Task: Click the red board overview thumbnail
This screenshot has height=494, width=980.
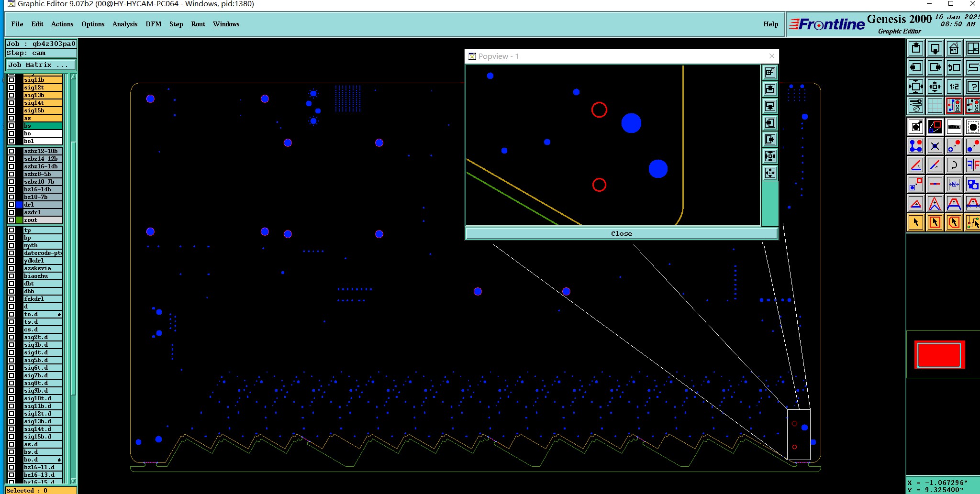Action: 939,354
